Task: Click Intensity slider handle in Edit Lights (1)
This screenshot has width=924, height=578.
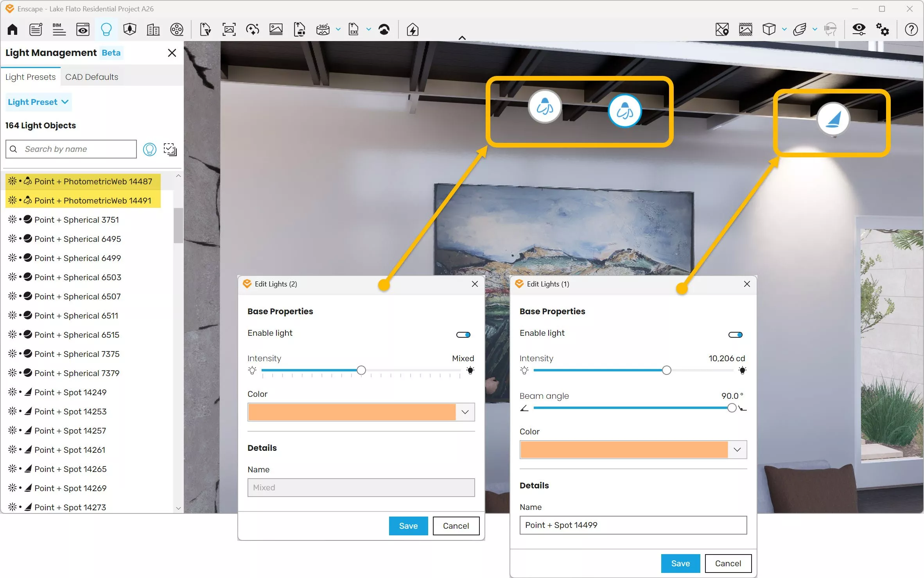Action: point(667,370)
